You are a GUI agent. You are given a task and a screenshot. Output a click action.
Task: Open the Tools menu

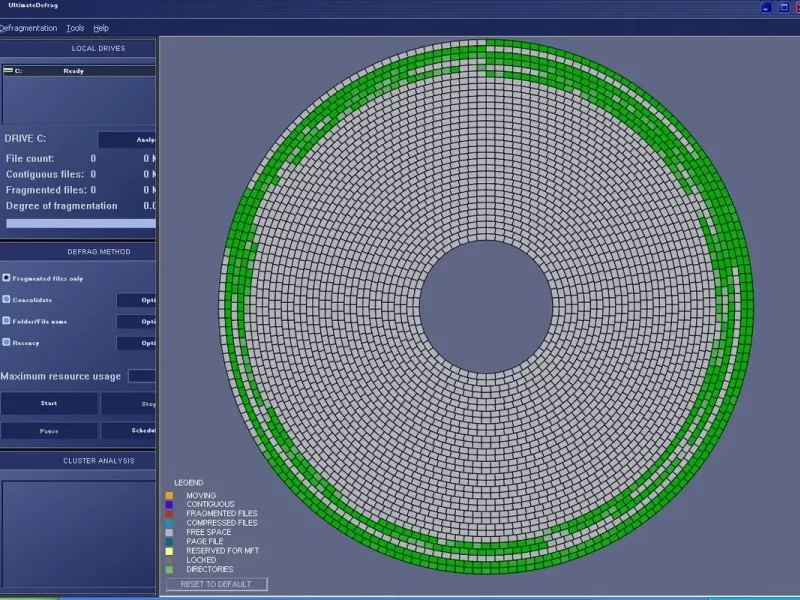[75, 28]
